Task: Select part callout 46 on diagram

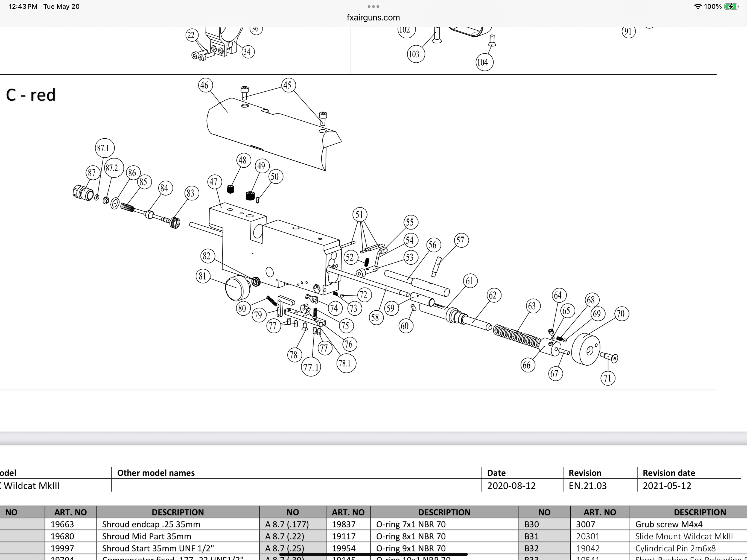Action: click(x=205, y=85)
